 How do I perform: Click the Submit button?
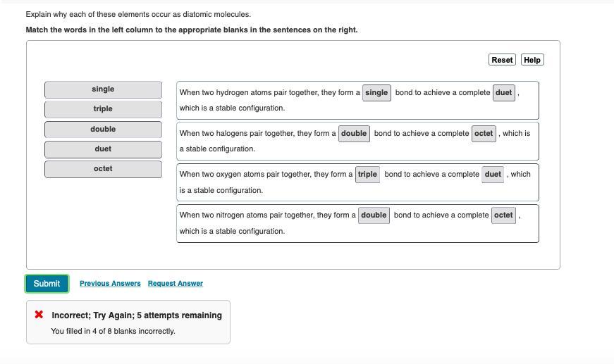(47, 283)
